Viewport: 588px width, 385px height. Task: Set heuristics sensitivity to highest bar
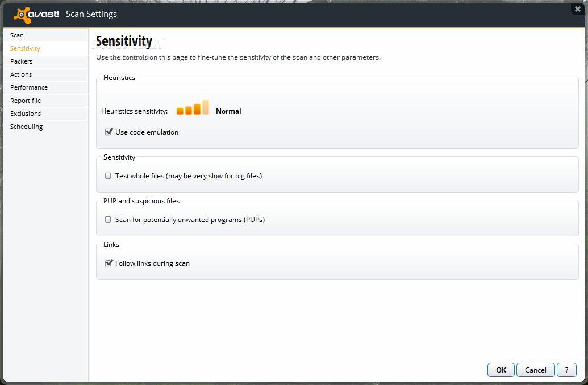pyautogui.click(x=206, y=107)
